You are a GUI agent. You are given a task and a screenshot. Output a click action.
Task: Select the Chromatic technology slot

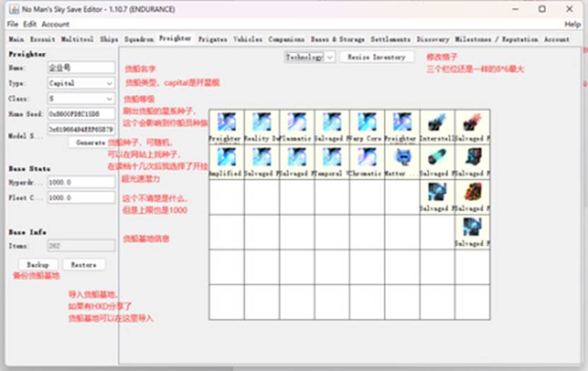pyautogui.click(x=367, y=162)
